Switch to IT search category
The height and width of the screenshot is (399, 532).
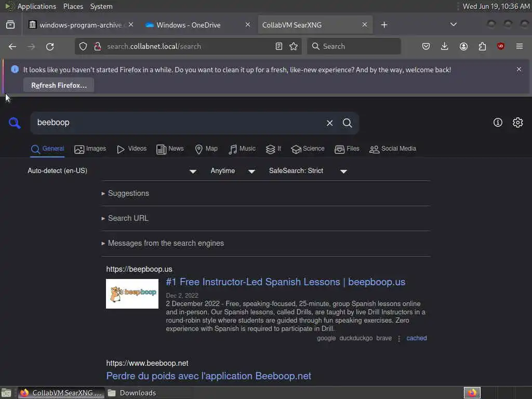pos(273,149)
